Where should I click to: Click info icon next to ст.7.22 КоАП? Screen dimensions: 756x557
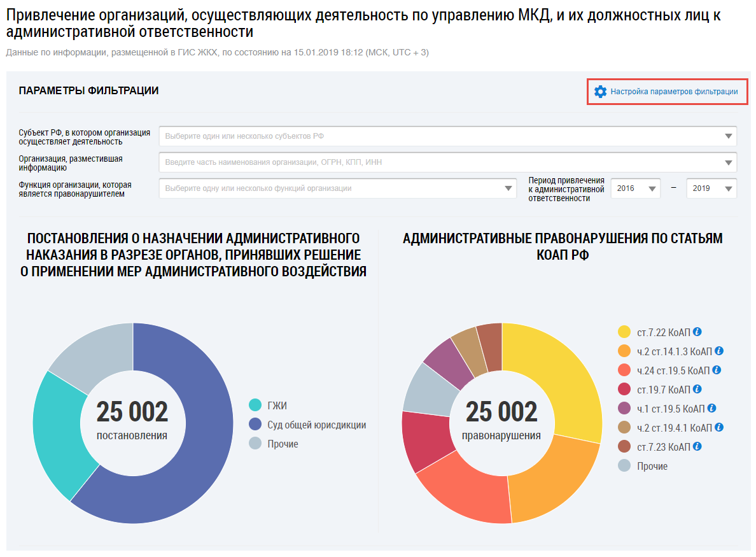click(697, 332)
